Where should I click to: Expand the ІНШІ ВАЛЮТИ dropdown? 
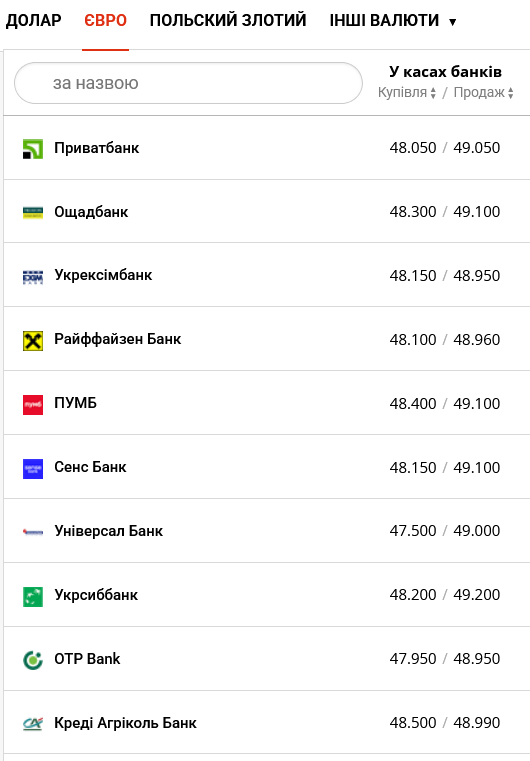tap(393, 21)
